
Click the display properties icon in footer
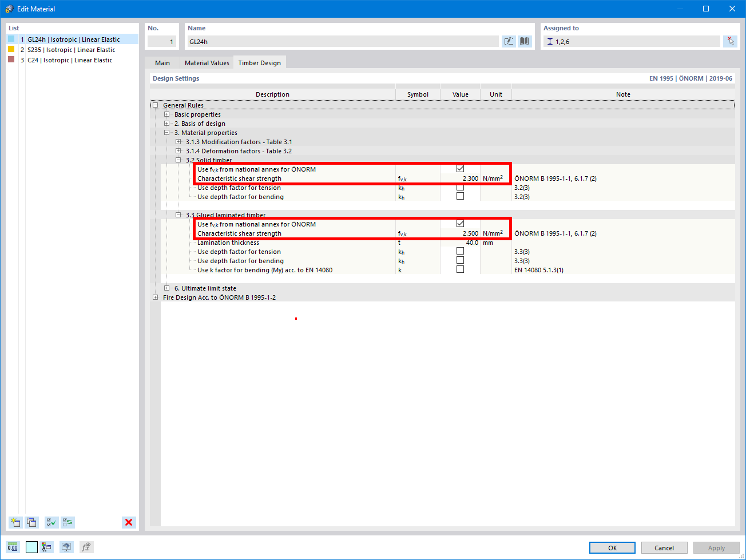click(47, 547)
